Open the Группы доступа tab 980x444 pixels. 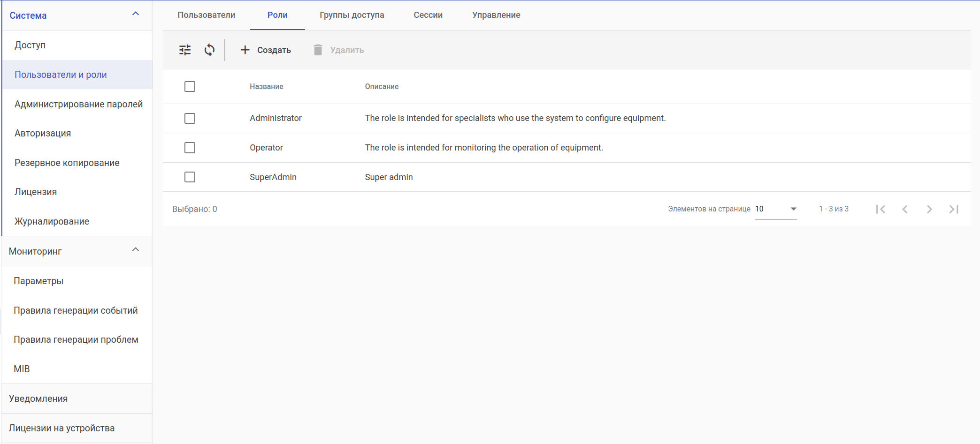(x=352, y=15)
